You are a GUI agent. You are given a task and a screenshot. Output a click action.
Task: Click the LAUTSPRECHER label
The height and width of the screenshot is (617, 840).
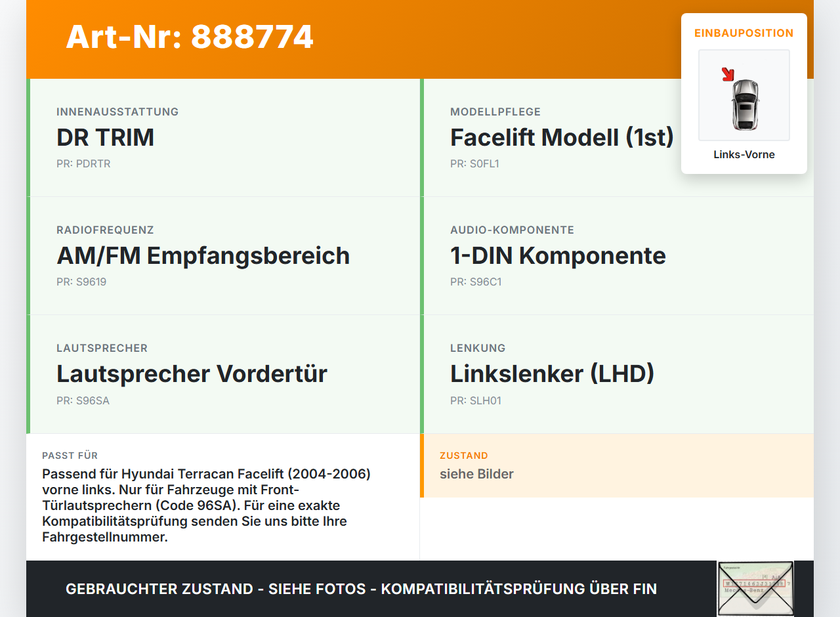tap(102, 348)
